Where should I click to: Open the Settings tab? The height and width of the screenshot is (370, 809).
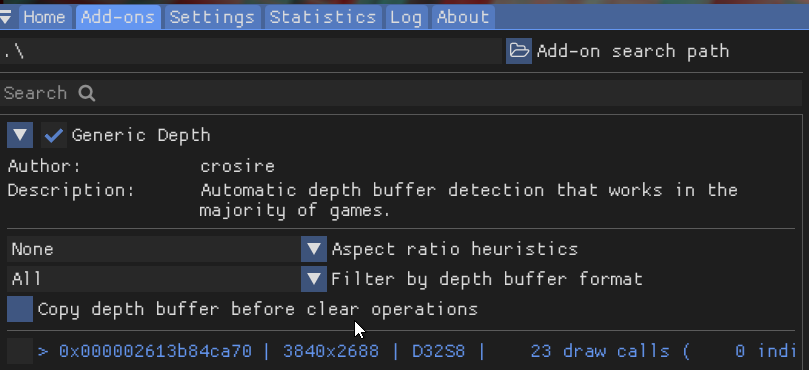213,17
